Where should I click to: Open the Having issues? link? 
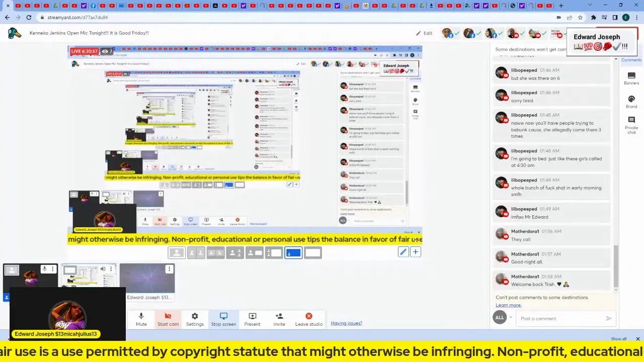346,323
